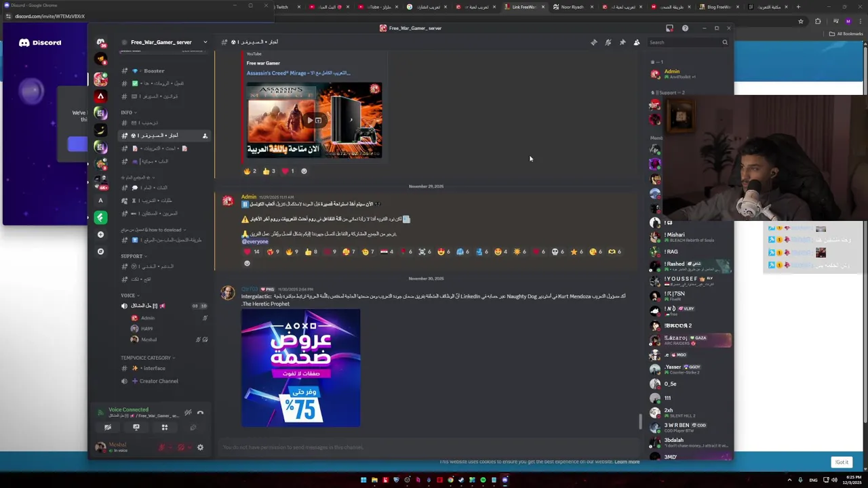Click Got it on cookie banner
The height and width of the screenshot is (488, 868).
(842, 462)
